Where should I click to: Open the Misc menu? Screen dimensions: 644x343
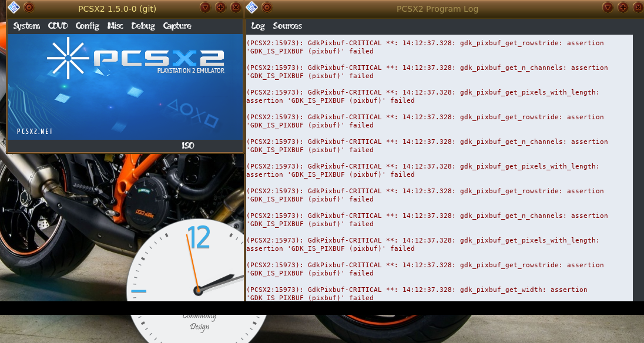(115, 26)
